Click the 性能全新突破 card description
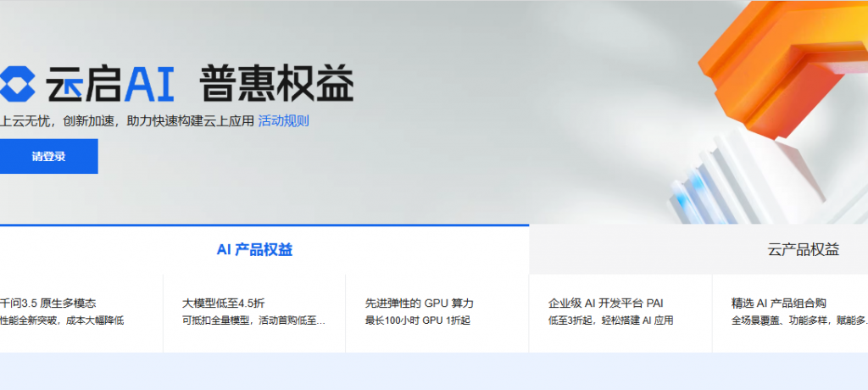This screenshot has height=390, width=868. pyautogui.click(x=62, y=320)
